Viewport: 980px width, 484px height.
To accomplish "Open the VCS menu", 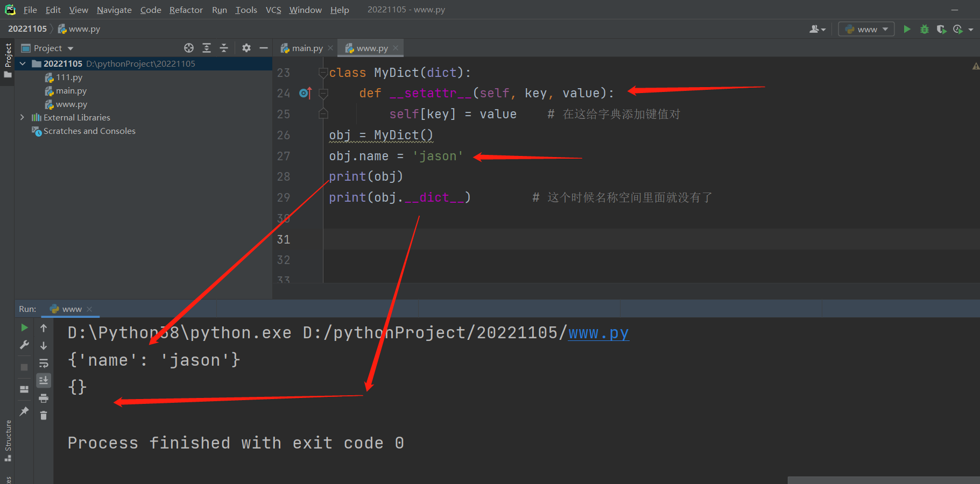I will pyautogui.click(x=273, y=10).
